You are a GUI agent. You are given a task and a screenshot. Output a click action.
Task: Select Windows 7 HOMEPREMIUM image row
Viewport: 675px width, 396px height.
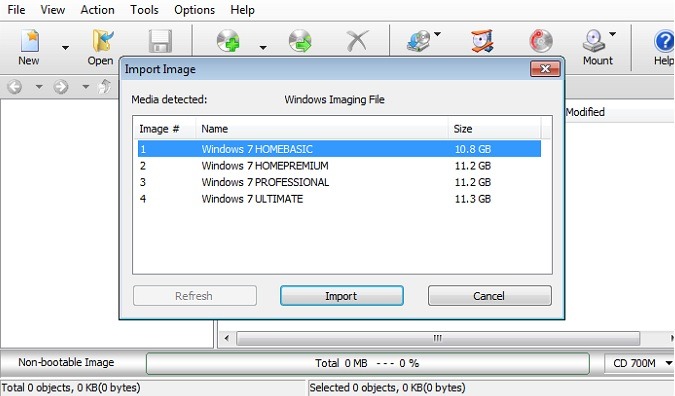(339, 166)
